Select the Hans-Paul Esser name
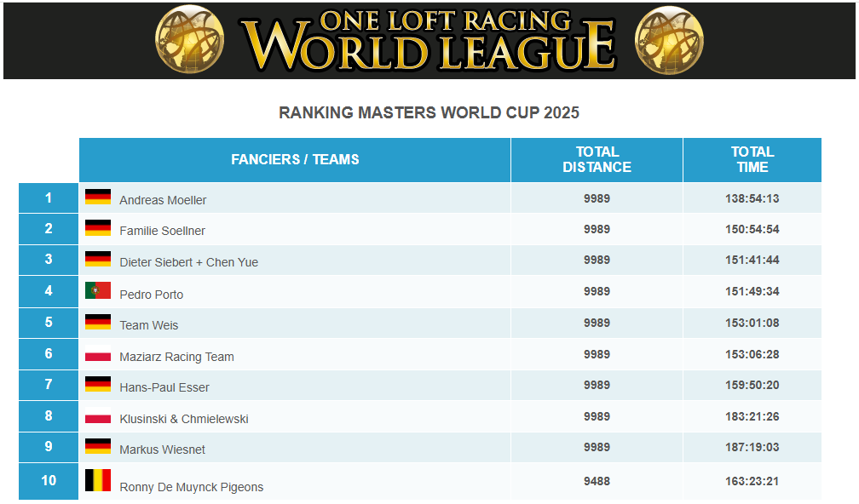This screenshot has width=859, height=504. coord(164,387)
